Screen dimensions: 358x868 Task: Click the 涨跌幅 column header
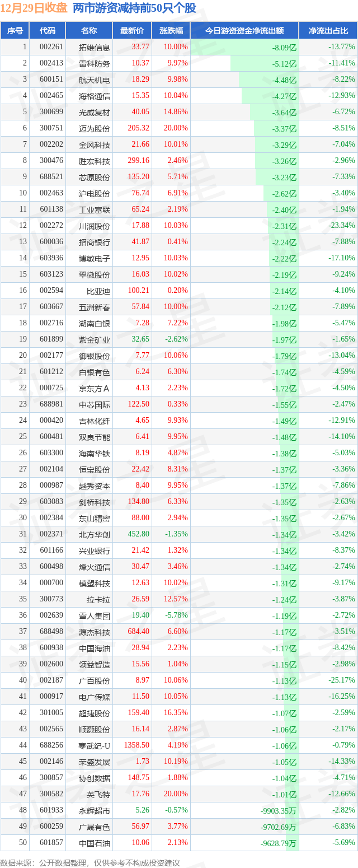[x=171, y=31]
